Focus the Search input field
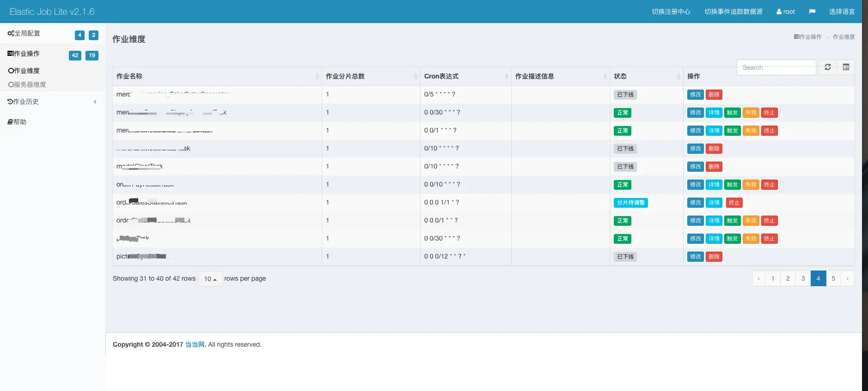This screenshot has height=391, width=868. [x=776, y=67]
